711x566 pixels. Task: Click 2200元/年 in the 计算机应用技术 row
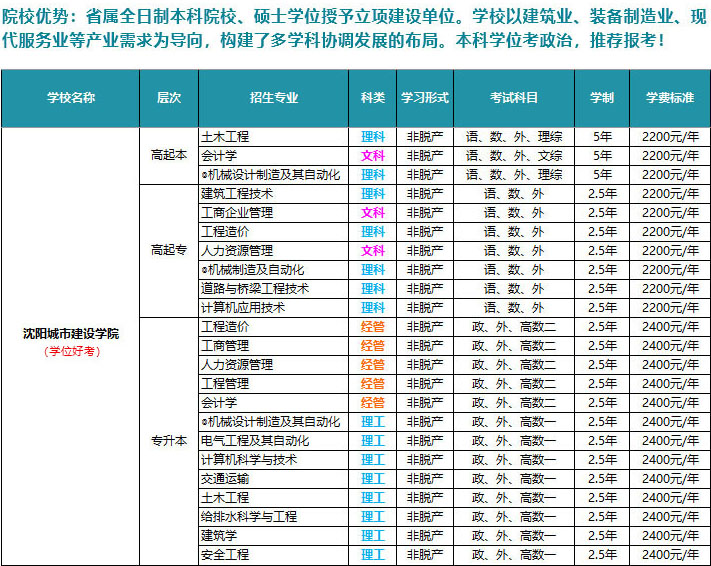pos(670,308)
